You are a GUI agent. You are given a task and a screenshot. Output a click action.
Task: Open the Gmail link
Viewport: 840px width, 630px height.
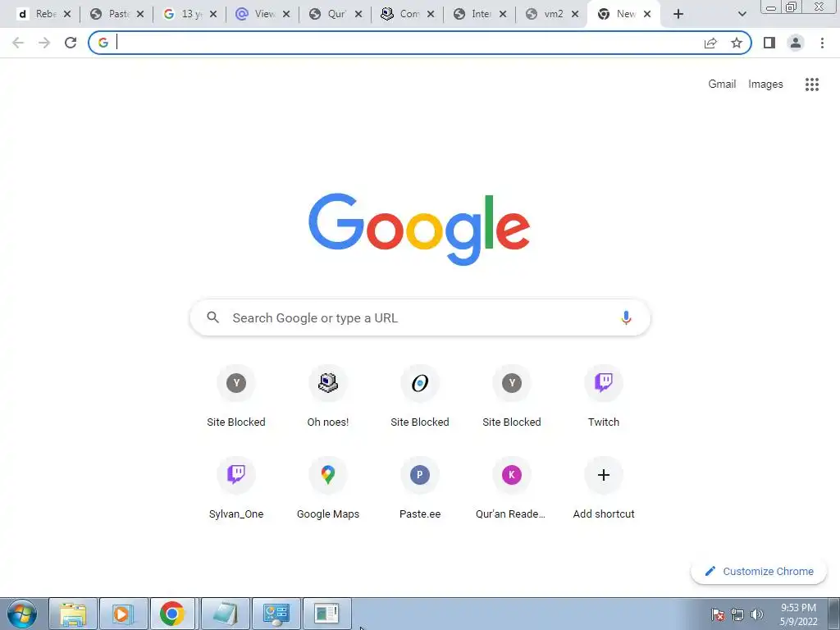[722, 84]
